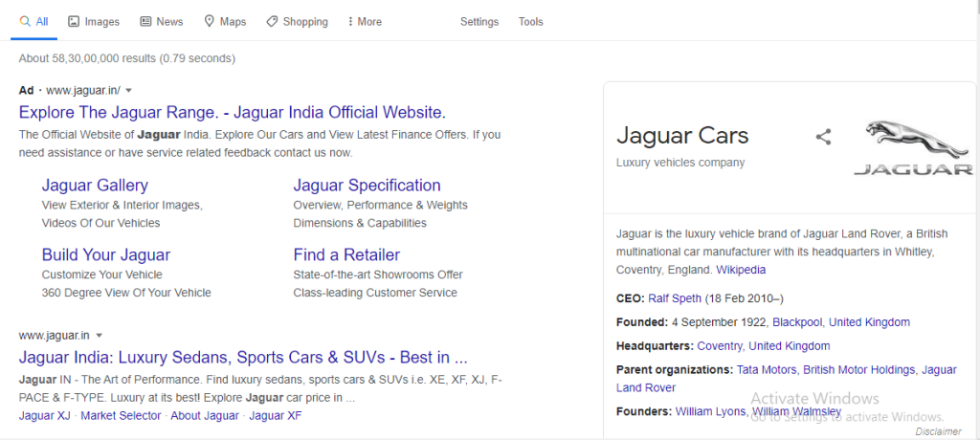Open the Jaguar XF sublink
The height and width of the screenshot is (440, 980).
pos(276,416)
